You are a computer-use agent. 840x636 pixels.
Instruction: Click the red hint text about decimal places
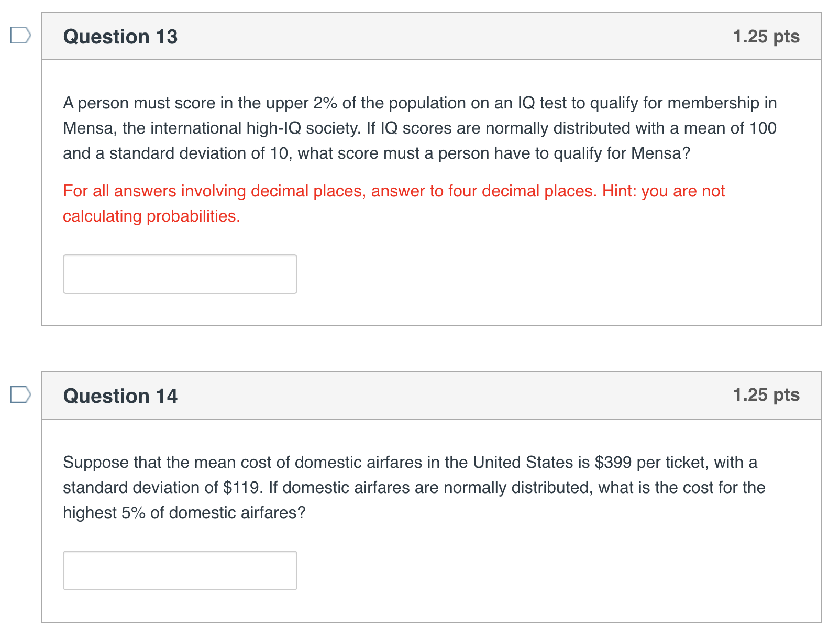click(x=393, y=203)
